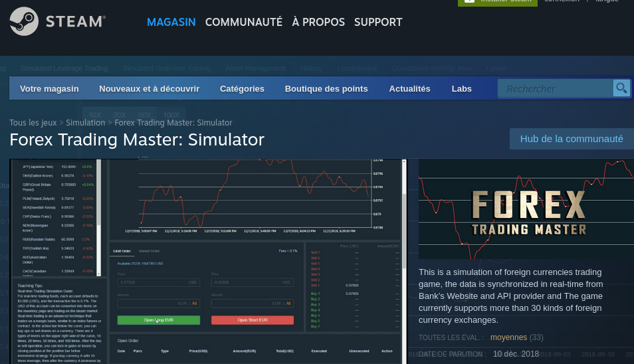Click the Steam logo
The image size is (634, 364).
coord(57,21)
